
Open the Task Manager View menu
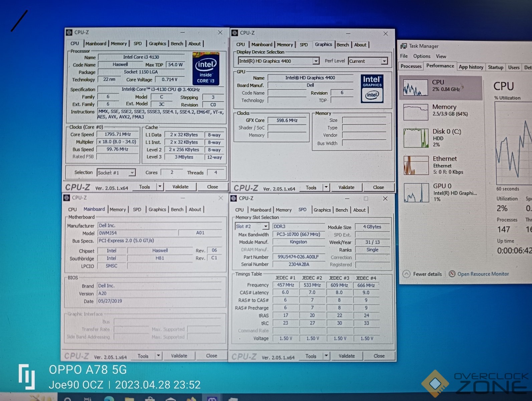[441, 56]
